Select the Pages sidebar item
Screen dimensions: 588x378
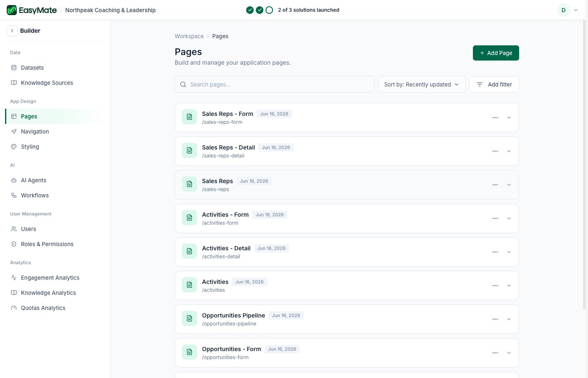(x=53, y=116)
